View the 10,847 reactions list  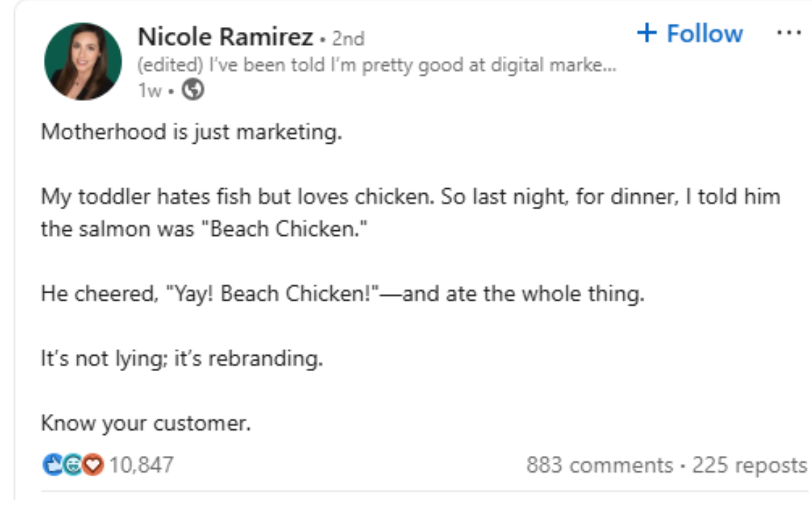click(141, 465)
